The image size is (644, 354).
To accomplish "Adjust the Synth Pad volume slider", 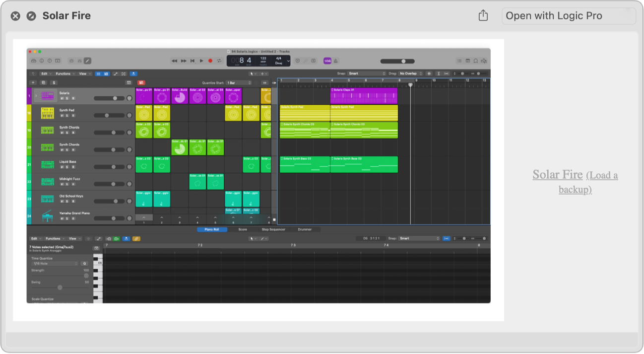I will 107,116.
